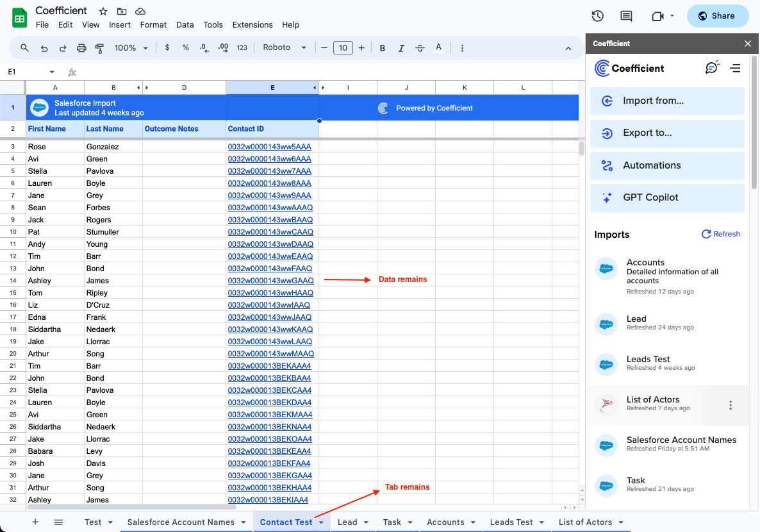Apply currency format with dollar icon
760x532 pixels.
(167, 47)
